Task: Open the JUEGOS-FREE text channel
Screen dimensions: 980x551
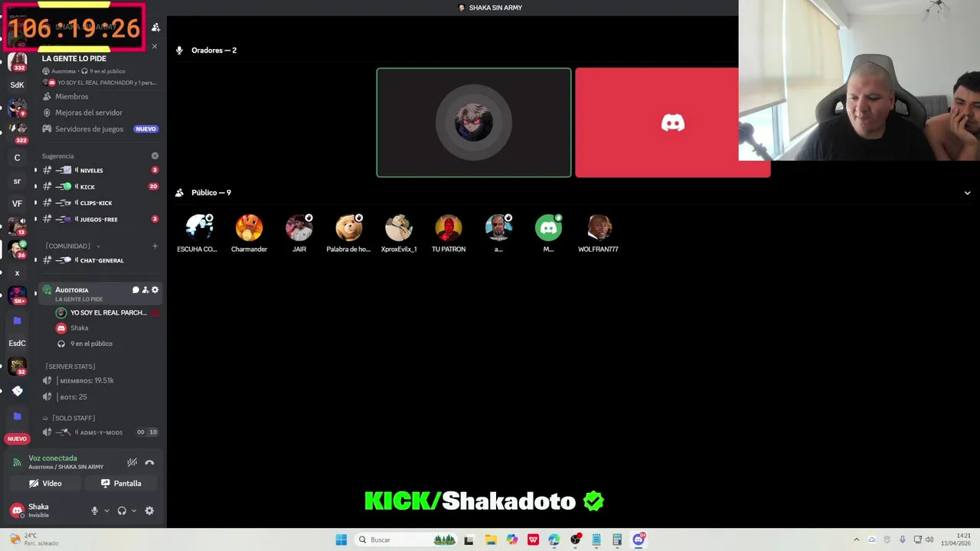Action: (x=99, y=220)
